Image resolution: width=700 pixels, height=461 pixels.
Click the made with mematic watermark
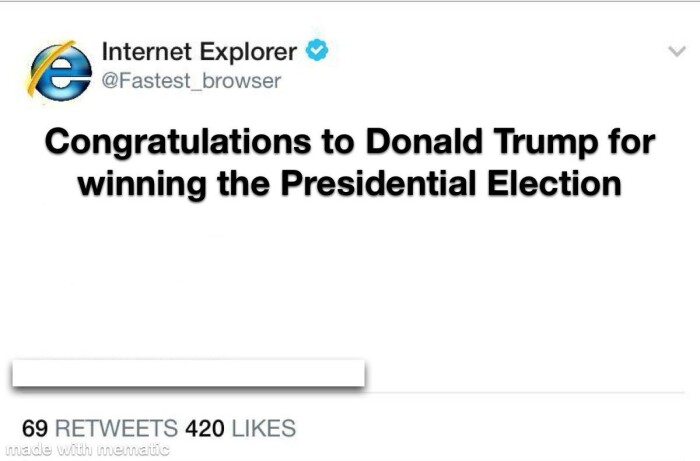[x=86, y=450]
